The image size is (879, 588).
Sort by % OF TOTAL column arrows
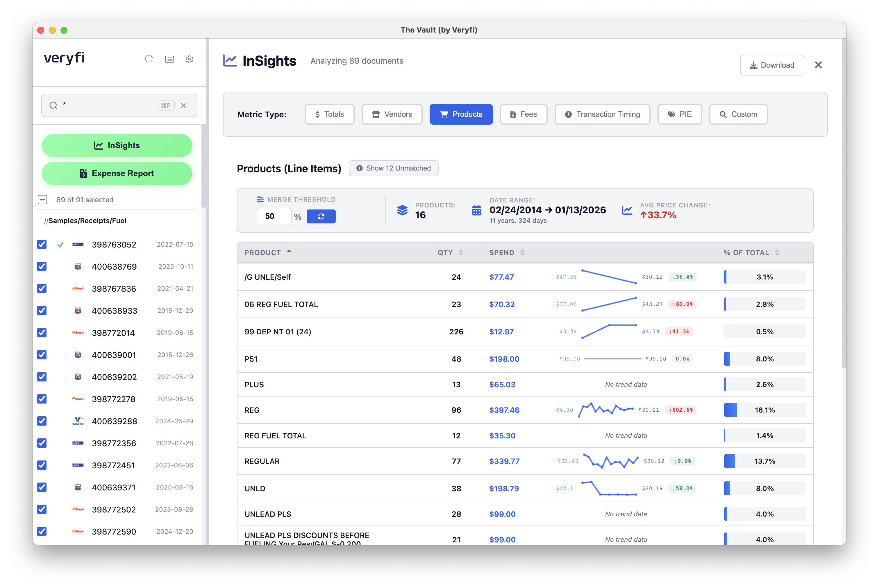777,252
